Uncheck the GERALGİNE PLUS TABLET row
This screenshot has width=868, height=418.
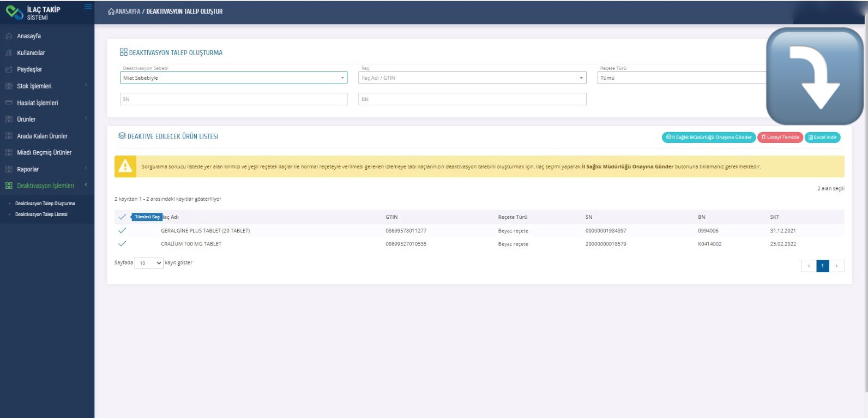[122, 231]
